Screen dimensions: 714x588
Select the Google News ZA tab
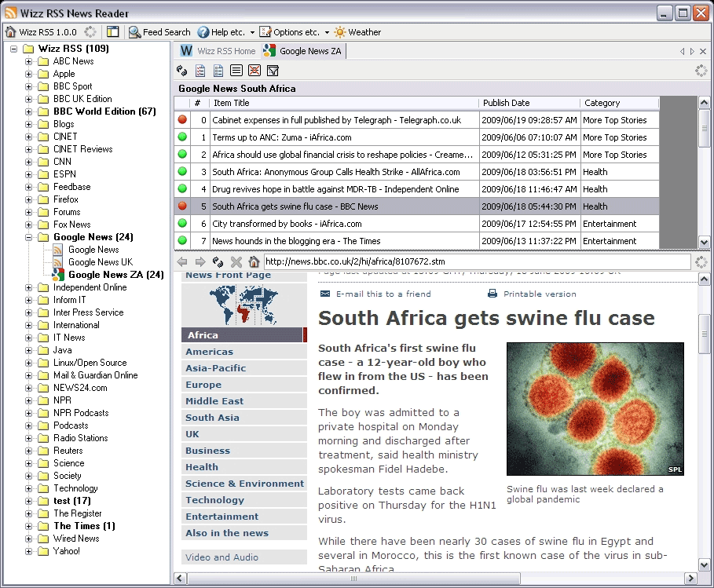[x=302, y=51]
